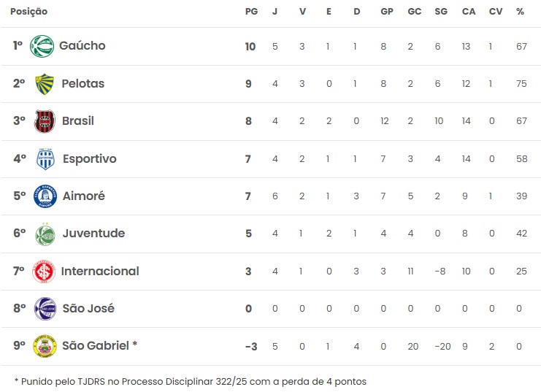The height and width of the screenshot is (392, 541).
Task: Select the Brasil team shield
Action: point(45,121)
